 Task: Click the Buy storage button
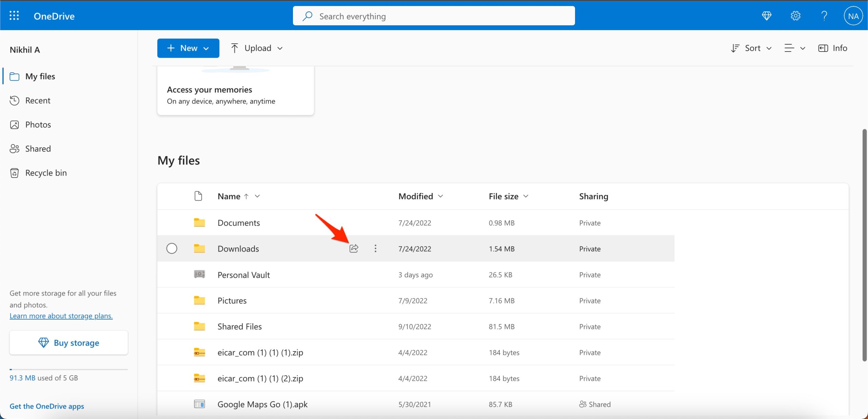[68, 342]
